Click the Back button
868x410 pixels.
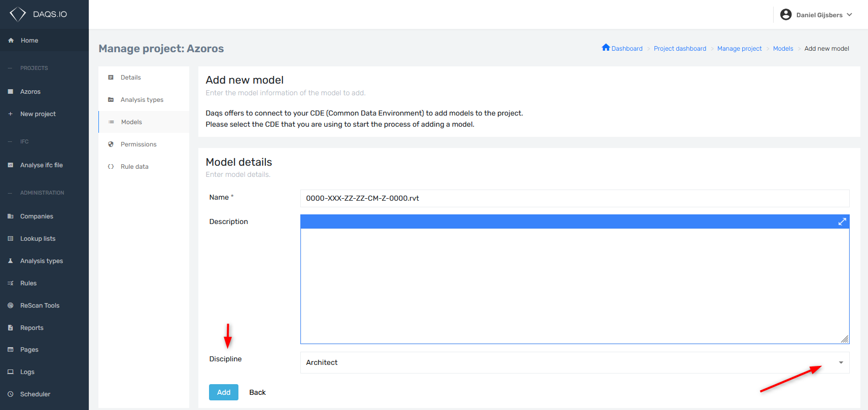coord(257,392)
